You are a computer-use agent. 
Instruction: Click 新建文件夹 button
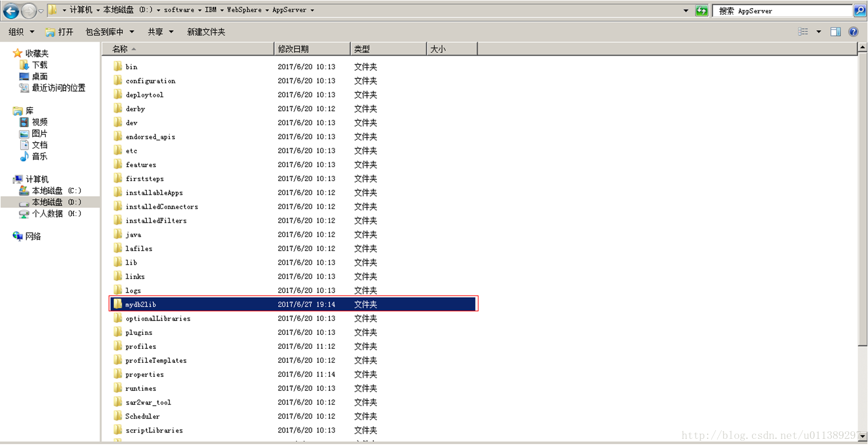[x=206, y=32]
